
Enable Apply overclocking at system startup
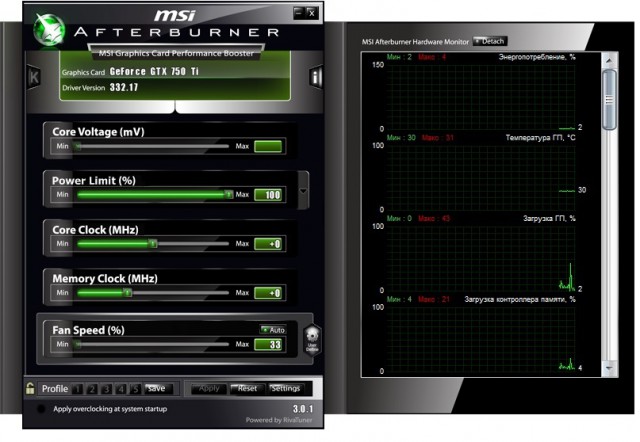pyautogui.click(x=41, y=409)
